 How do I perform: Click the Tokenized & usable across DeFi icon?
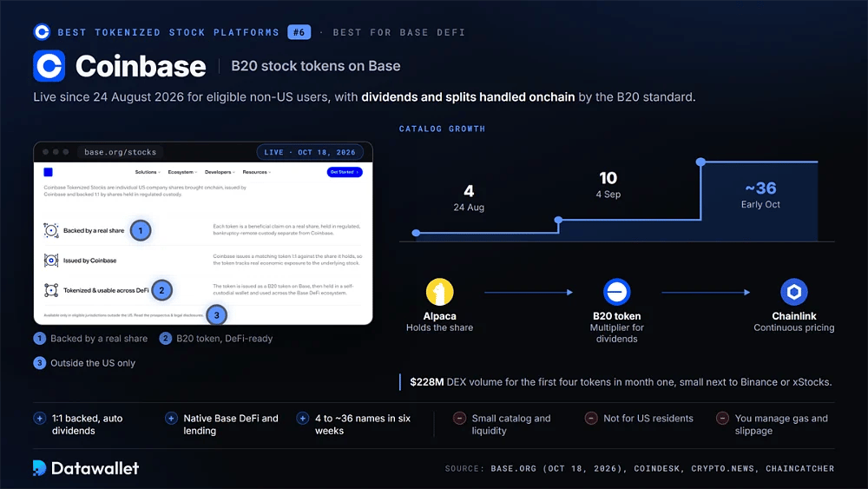point(51,290)
